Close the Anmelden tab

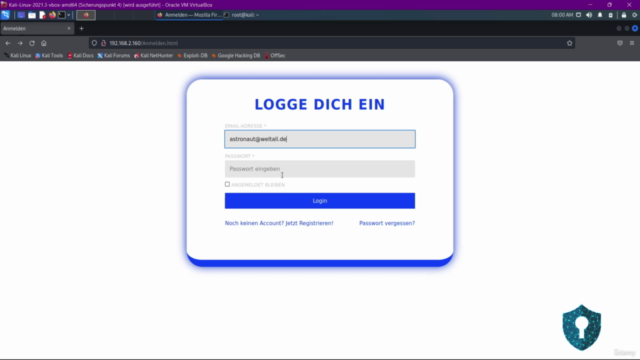click(69, 29)
